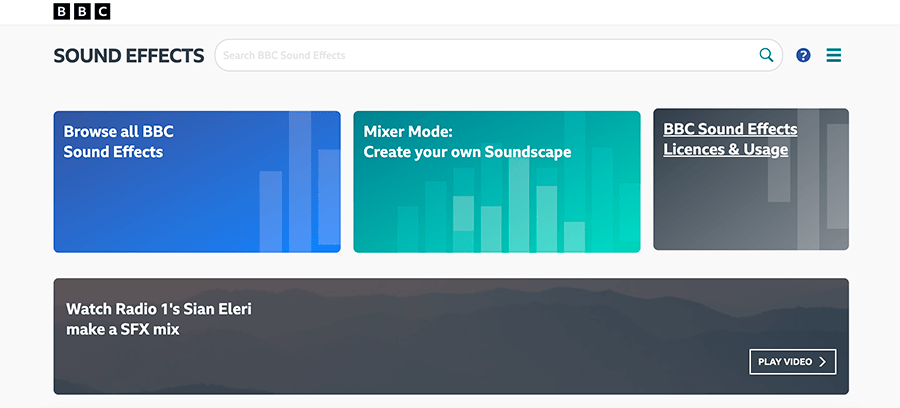Open the hamburger menu

(833, 55)
